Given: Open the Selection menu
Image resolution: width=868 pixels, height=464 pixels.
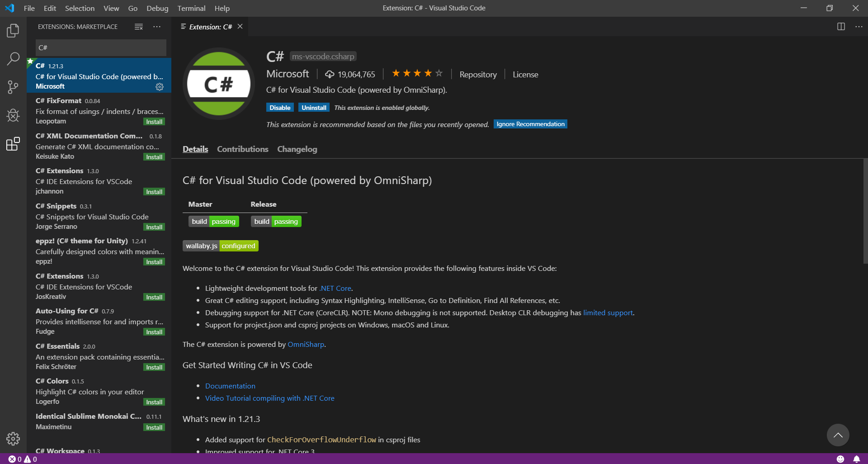Looking at the screenshot, I should [x=80, y=8].
